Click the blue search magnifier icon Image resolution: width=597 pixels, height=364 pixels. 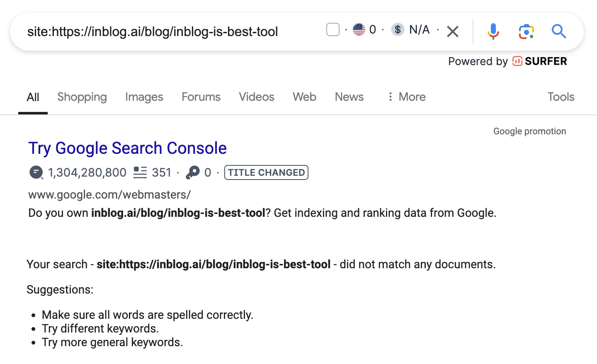point(558,31)
